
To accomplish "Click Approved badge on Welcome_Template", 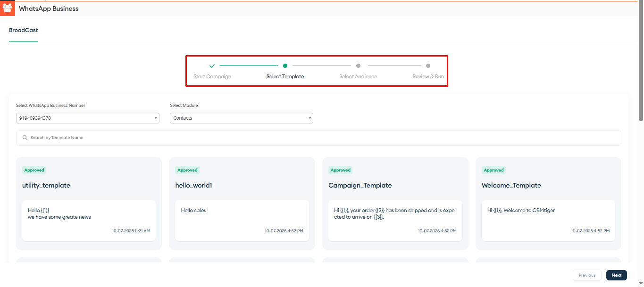I will pos(494,170).
